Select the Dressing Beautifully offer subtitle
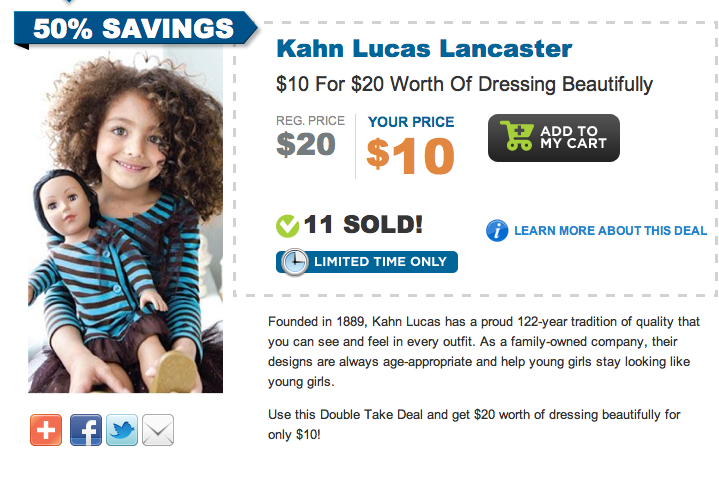The height and width of the screenshot is (493, 719). [464, 85]
